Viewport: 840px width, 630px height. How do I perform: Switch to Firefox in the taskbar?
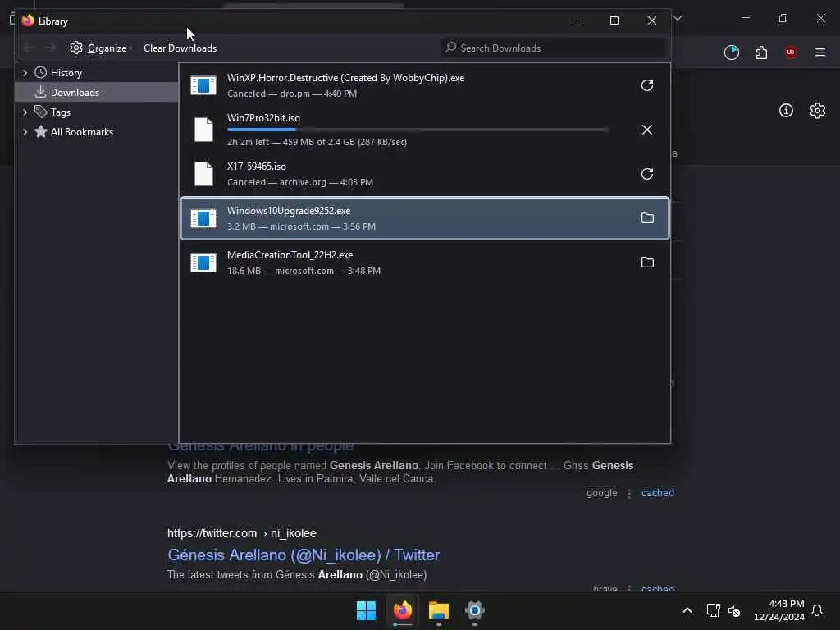[x=403, y=610]
